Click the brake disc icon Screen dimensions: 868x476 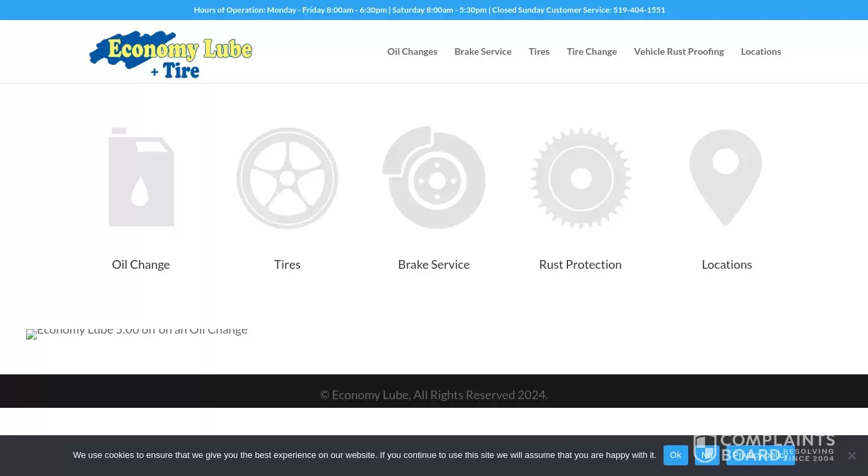(434, 178)
